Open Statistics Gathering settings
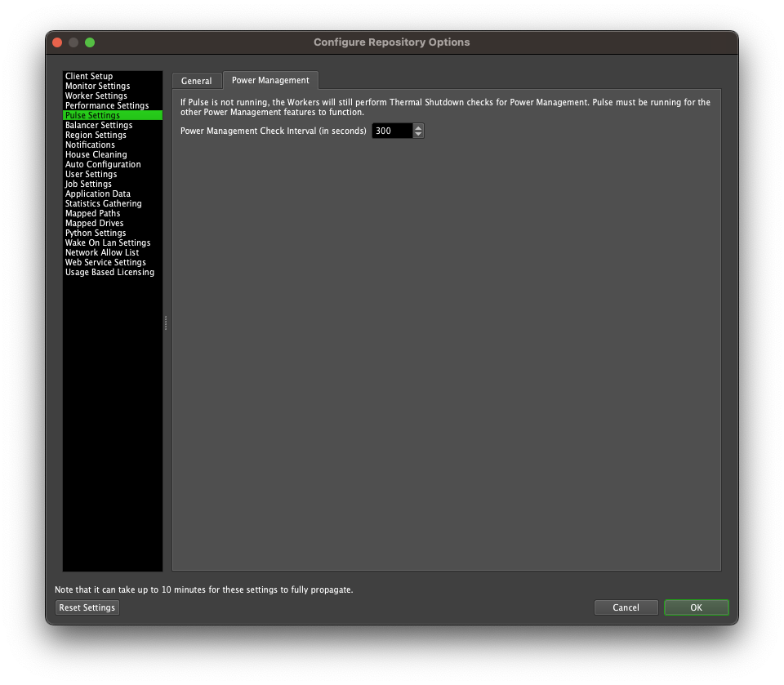The image size is (784, 685). point(113,203)
